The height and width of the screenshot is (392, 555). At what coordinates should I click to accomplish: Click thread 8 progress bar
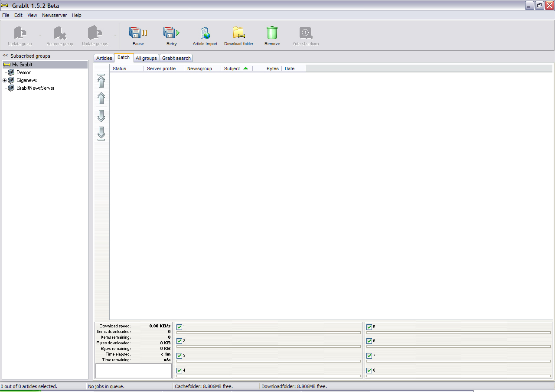(458, 376)
